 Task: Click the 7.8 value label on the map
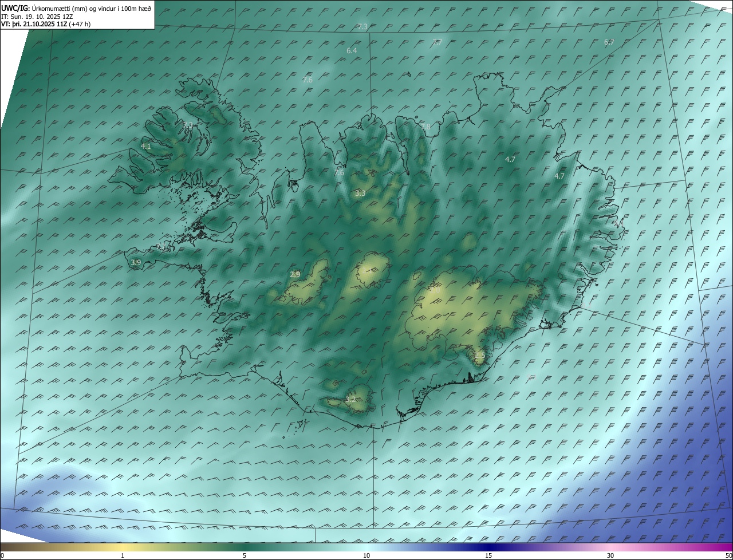(425, 127)
